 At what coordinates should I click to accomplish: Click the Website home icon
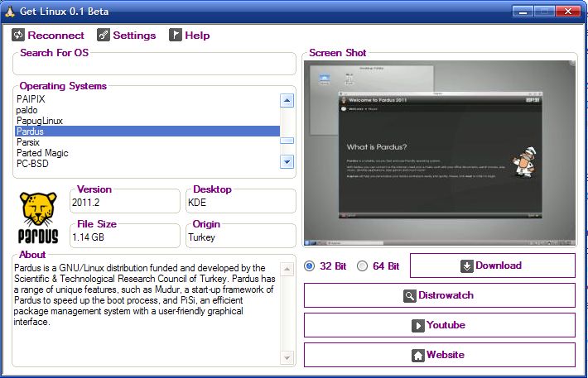418,355
